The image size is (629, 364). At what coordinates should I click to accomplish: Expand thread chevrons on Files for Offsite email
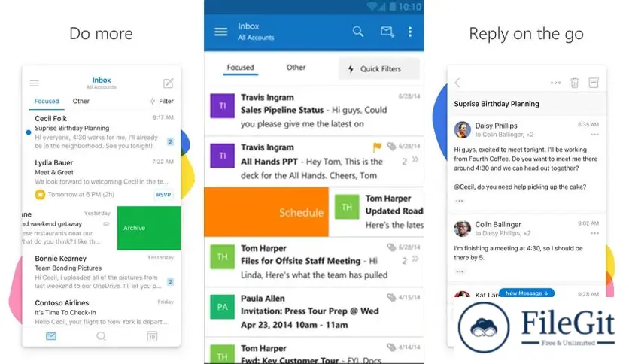coord(415,259)
